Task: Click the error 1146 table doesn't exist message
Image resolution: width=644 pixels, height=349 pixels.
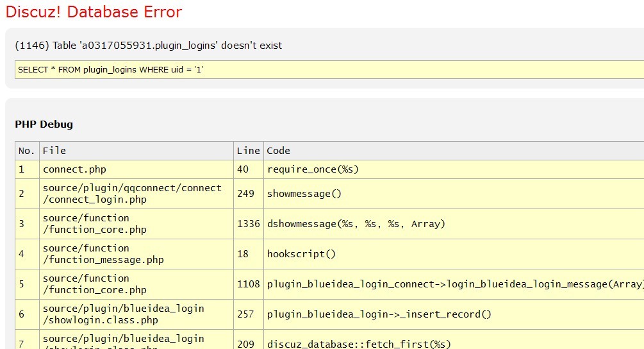Action: point(148,46)
